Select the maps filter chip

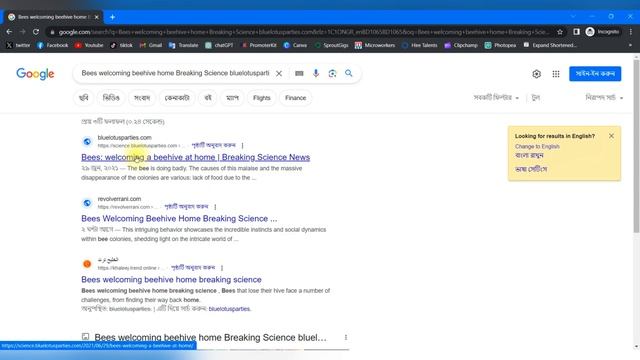coord(232,98)
